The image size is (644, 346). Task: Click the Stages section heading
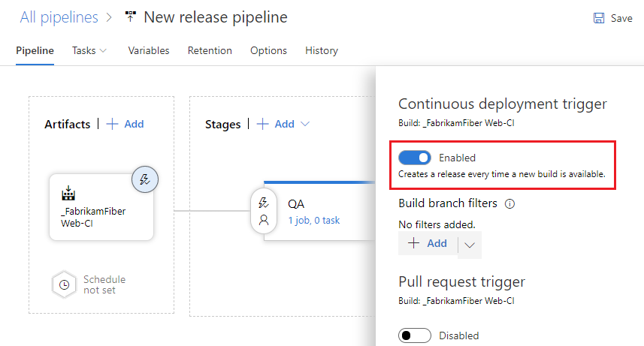[x=222, y=124]
